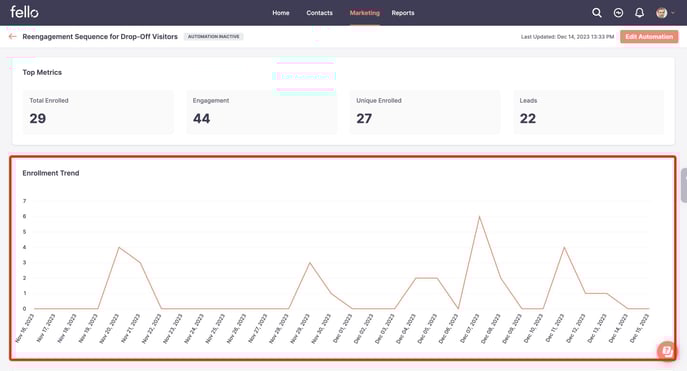Click the Engagement 44 card
Viewport: 687px width, 371px height.
[262, 112]
